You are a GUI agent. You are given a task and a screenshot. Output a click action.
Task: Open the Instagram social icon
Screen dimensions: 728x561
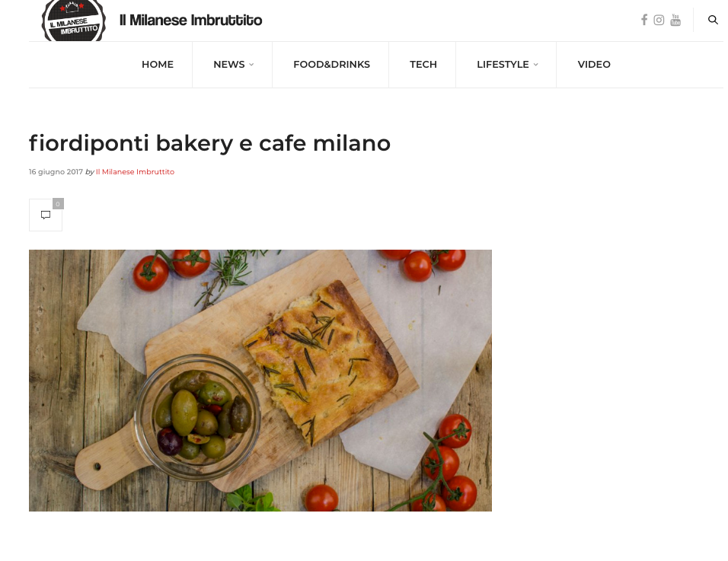[659, 20]
